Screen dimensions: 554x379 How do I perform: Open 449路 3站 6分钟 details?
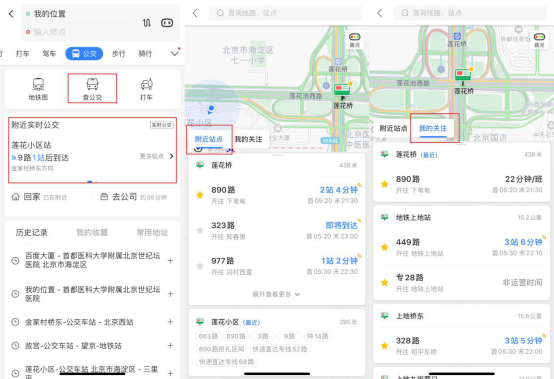click(461, 247)
